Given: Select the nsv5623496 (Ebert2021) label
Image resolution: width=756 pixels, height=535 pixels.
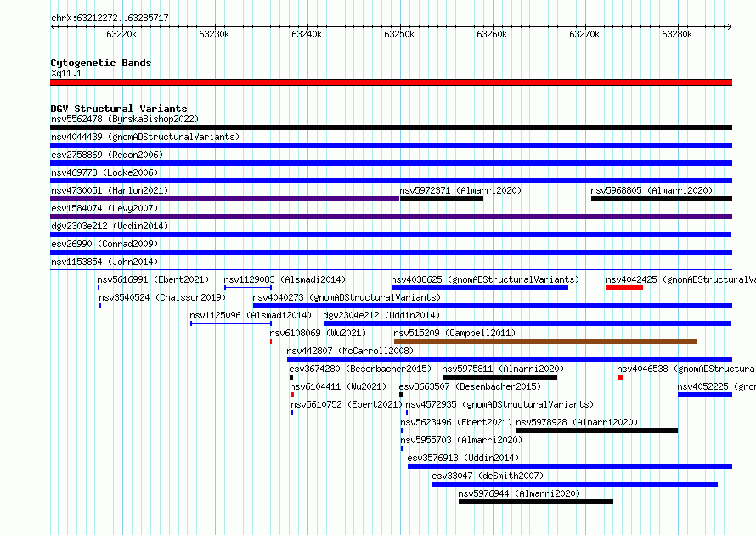Looking at the screenshot, I should [x=457, y=422].
